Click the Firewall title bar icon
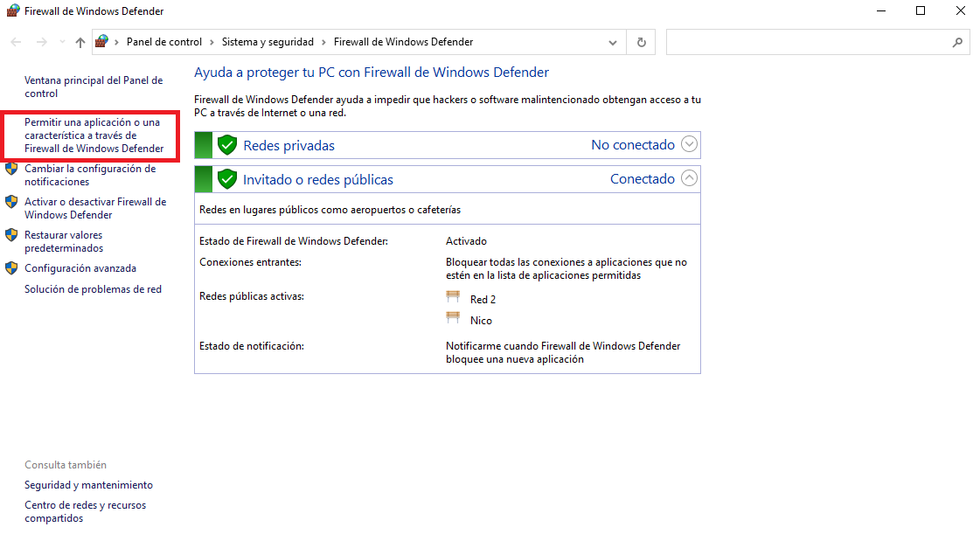The height and width of the screenshot is (541, 980). pos(12,10)
